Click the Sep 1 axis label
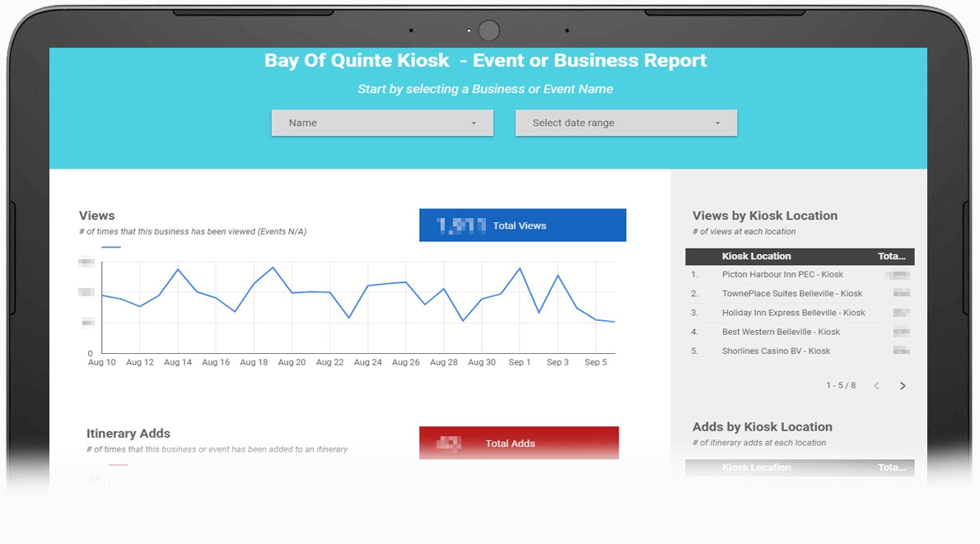The width and height of the screenshot is (980, 544). tap(520, 362)
